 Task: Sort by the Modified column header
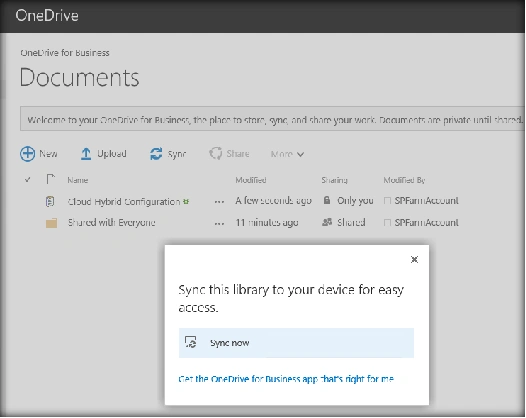click(x=251, y=180)
